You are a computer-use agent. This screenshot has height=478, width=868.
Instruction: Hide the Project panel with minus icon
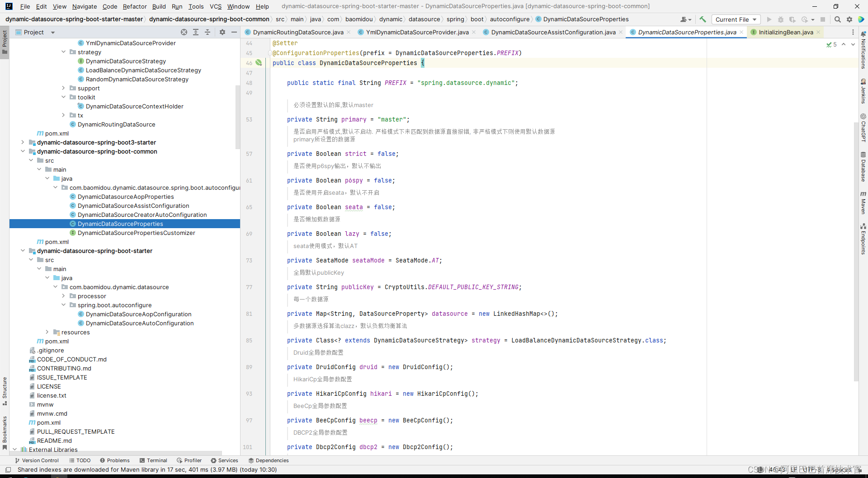click(x=234, y=32)
